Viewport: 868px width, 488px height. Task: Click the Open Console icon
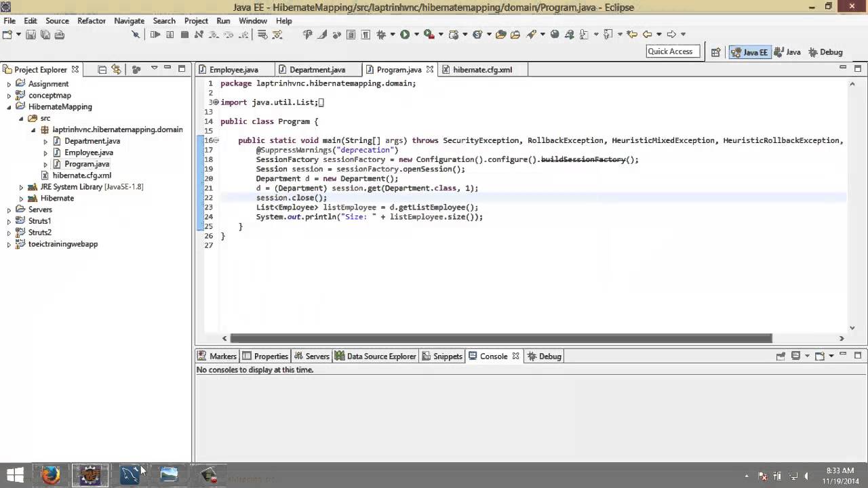819,356
